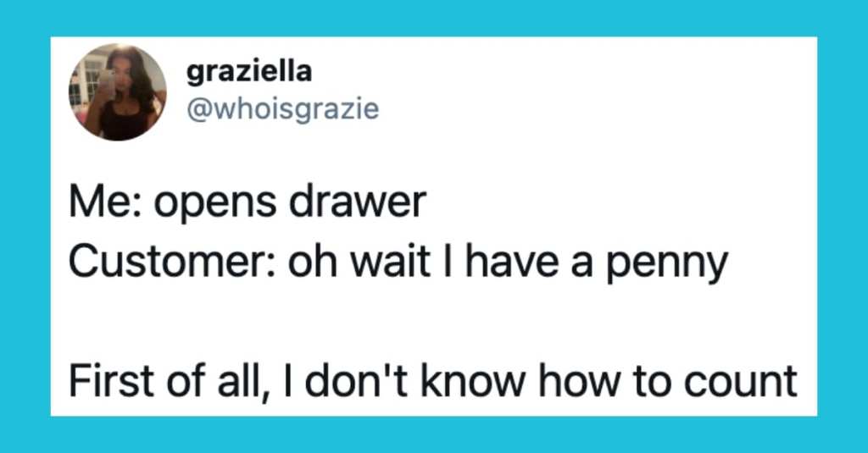
Task: Click the blue border above the tweet card
Action: pyautogui.click(x=434, y=18)
